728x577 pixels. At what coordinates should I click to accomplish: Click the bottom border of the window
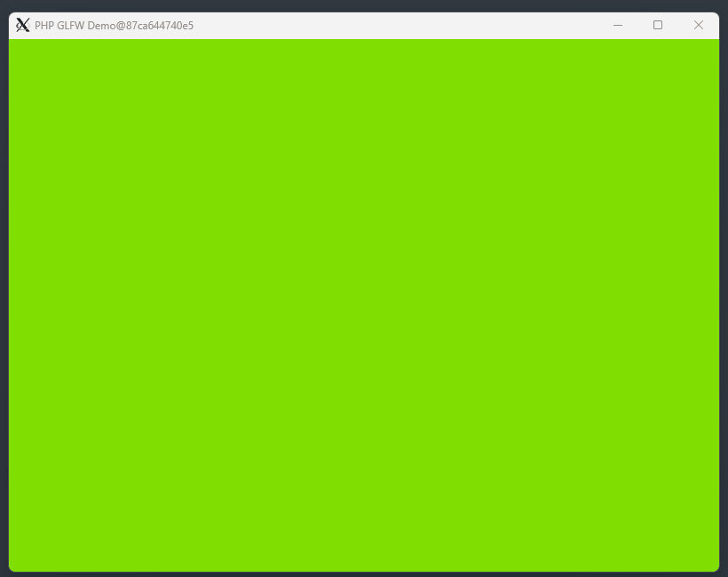pyautogui.click(x=364, y=571)
